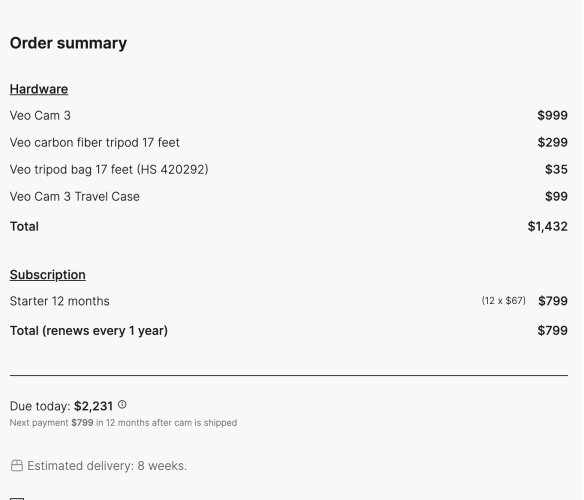Click the $2,231 due today amount
Image resolution: width=584 pixels, height=500 pixels.
pos(93,406)
